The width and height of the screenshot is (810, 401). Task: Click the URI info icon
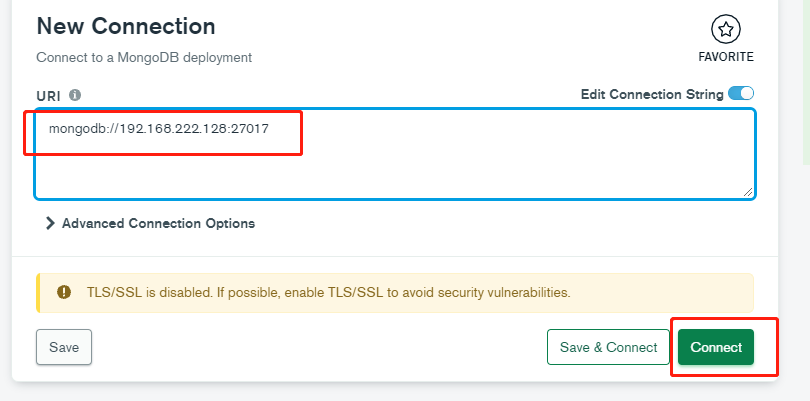click(75, 95)
